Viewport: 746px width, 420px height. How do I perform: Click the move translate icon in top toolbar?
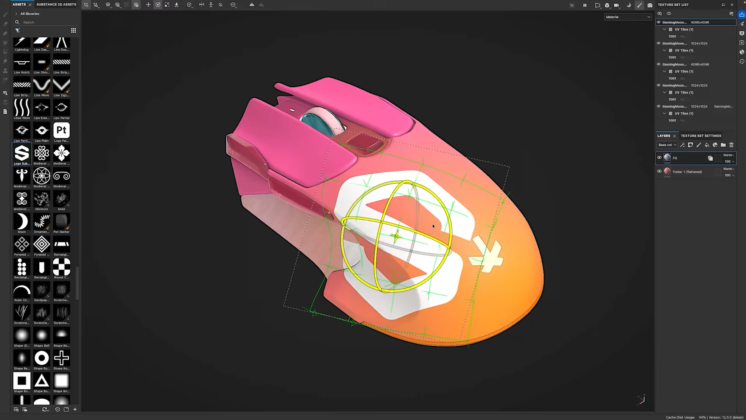tap(148, 5)
